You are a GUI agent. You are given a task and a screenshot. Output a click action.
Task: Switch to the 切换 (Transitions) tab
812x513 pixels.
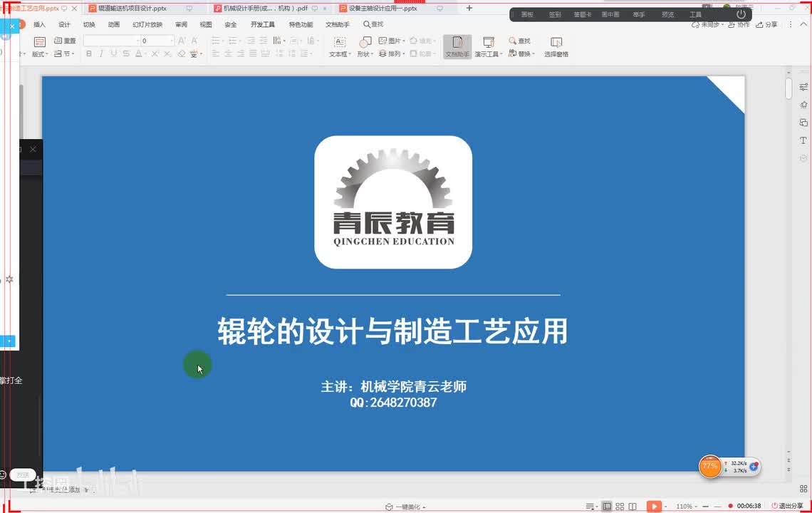(89, 24)
